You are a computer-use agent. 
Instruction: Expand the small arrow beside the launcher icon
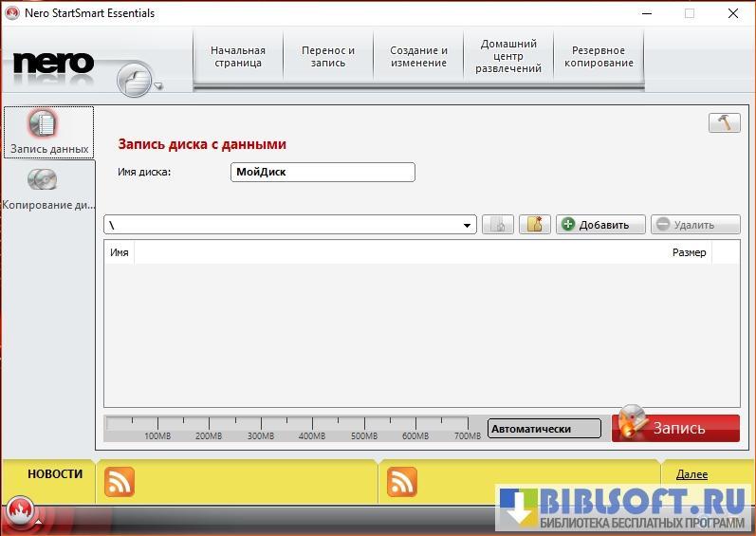click(x=159, y=87)
